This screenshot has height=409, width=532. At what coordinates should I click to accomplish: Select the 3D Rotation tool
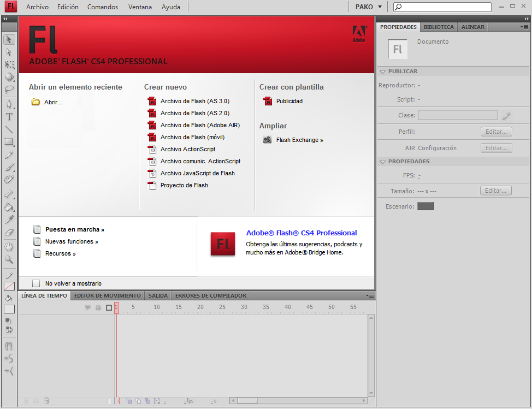coord(9,77)
